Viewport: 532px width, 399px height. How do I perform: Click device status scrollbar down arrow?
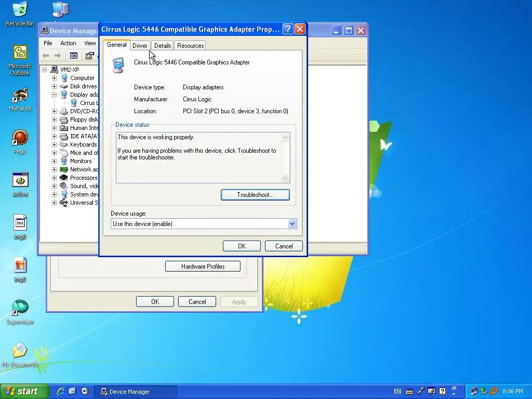pyautogui.click(x=285, y=178)
